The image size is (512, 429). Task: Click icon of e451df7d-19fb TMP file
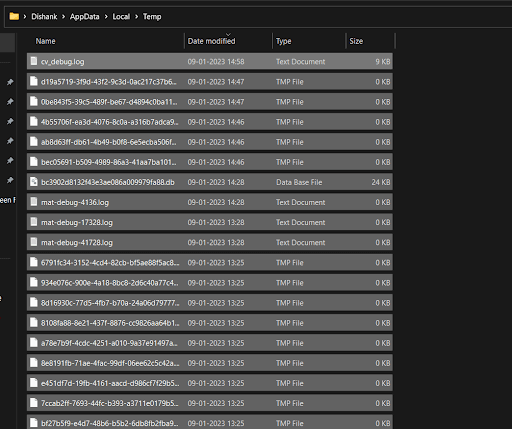(x=33, y=383)
